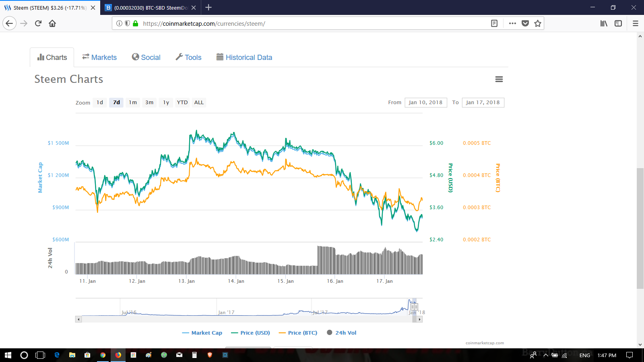Open the site information icon in address bar
The width and height of the screenshot is (644, 362).
(119, 23)
